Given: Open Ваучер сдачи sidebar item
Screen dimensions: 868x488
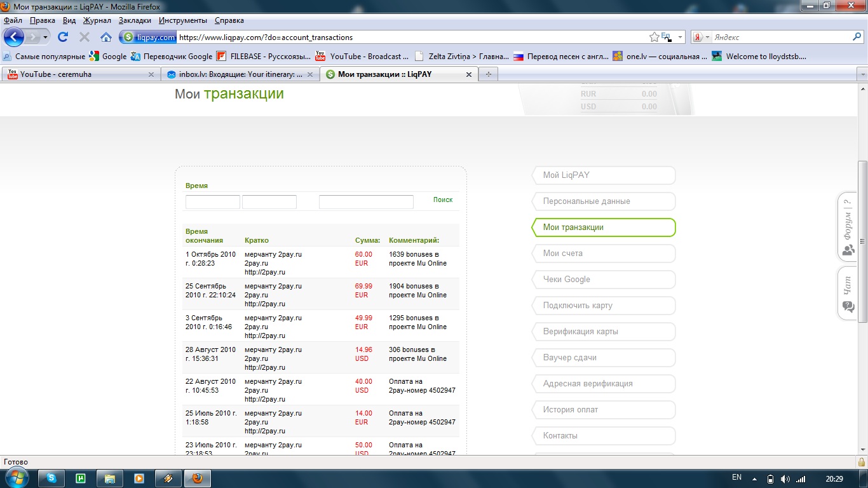Looking at the screenshot, I should click(604, 358).
